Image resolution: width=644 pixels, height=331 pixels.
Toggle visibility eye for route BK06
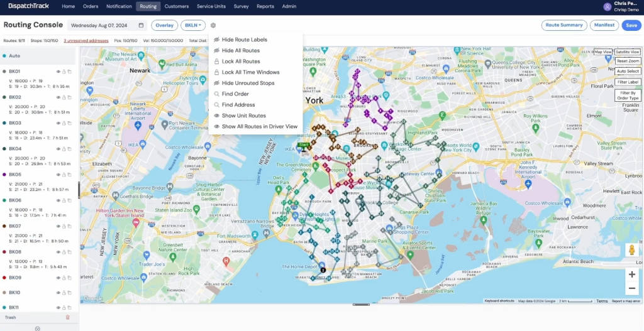pyautogui.click(x=58, y=200)
